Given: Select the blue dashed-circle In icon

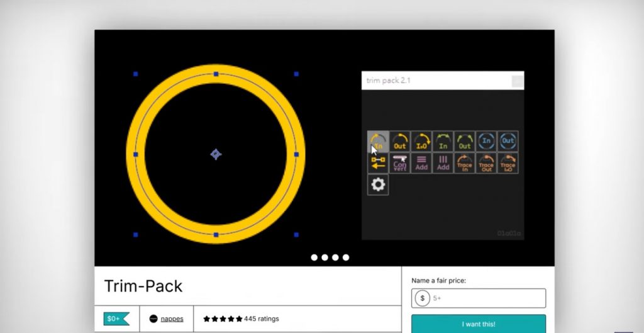Looking at the screenshot, I should 486,142.
